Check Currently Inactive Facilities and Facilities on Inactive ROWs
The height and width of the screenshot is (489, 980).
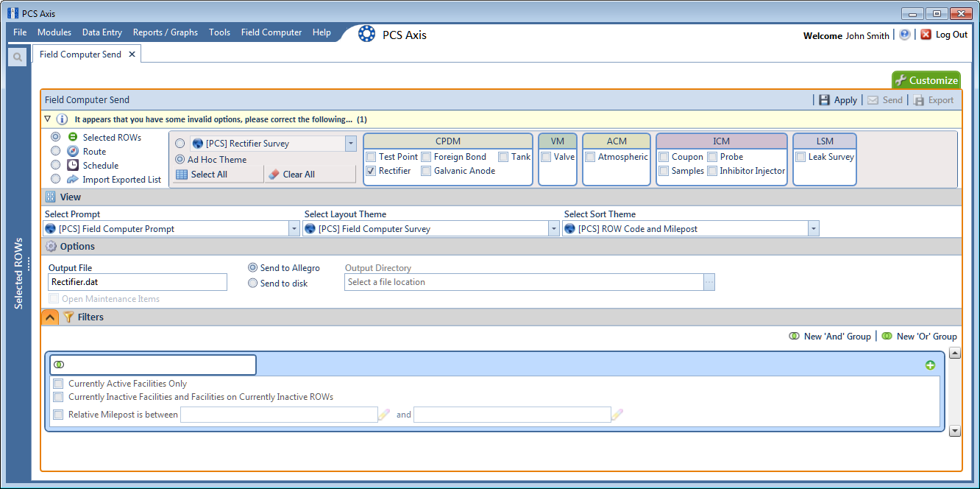58,397
